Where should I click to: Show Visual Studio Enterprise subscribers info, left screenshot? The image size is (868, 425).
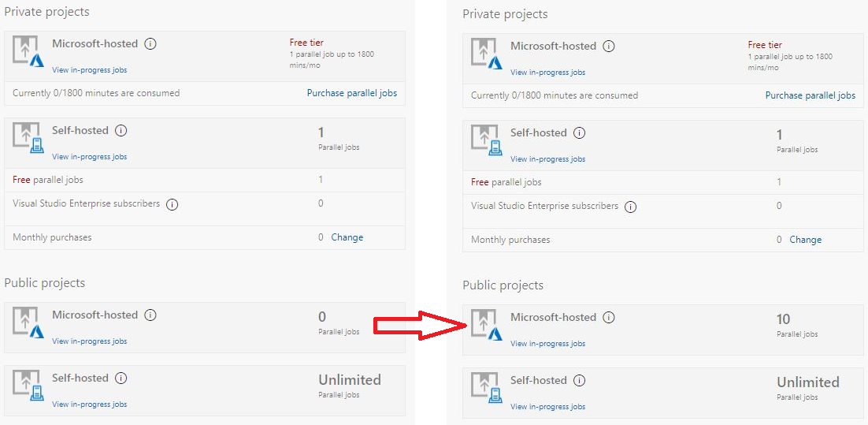[x=172, y=204]
